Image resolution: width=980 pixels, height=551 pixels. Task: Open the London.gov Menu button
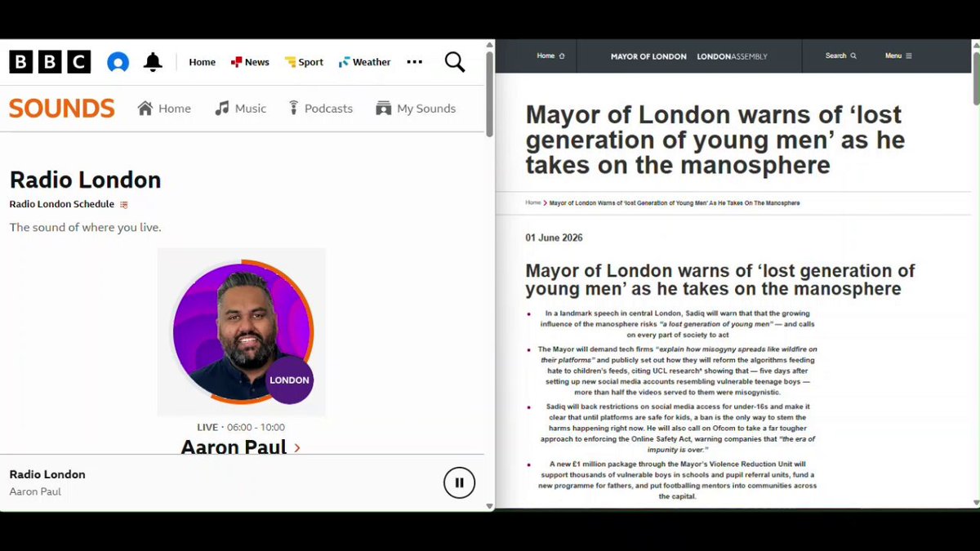point(898,56)
